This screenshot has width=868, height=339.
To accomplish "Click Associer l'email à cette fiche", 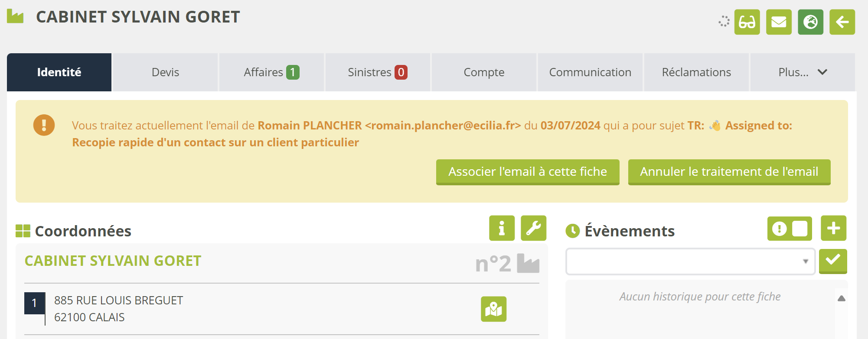I will [x=528, y=172].
